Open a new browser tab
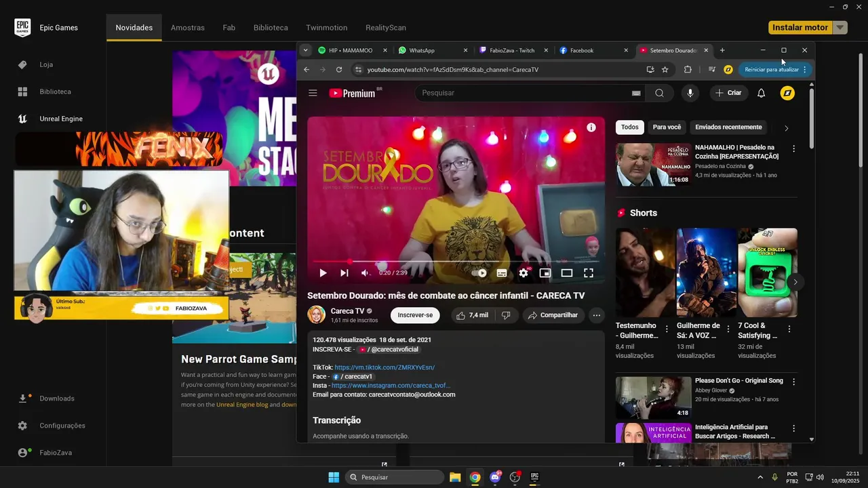Viewport: 868px width, 488px height. point(722,50)
